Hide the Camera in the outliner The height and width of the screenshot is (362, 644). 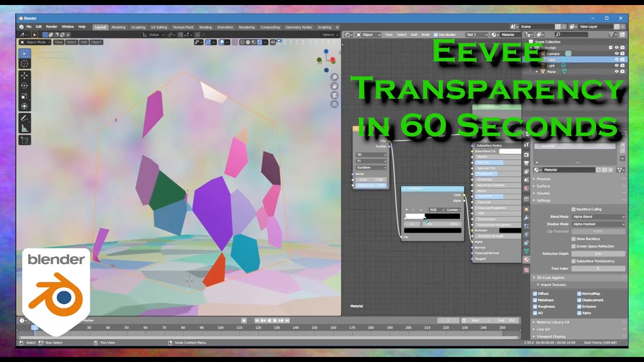click(x=617, y=53)
